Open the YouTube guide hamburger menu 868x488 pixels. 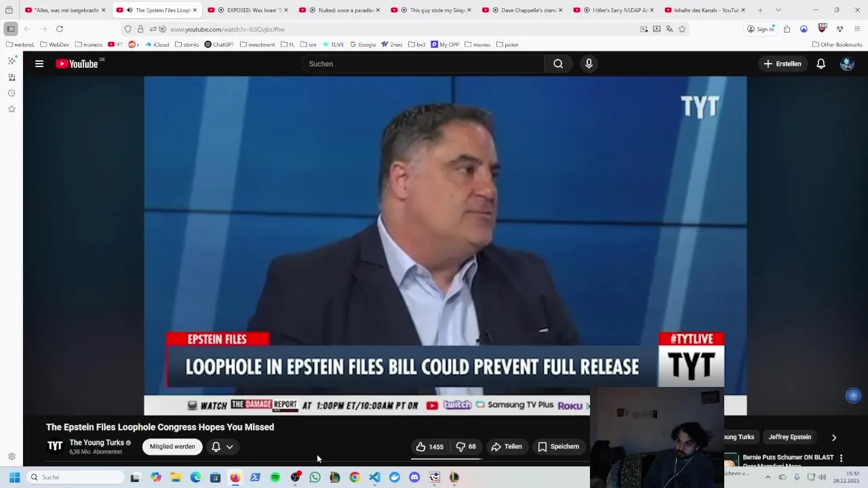click(x=39, y=64)
